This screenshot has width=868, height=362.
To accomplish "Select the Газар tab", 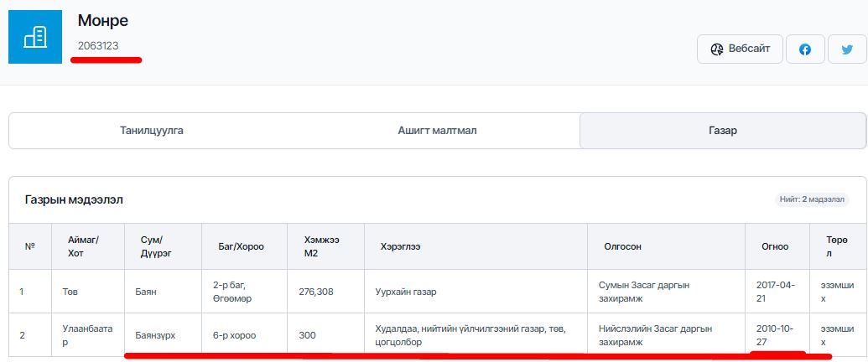I will (721, 131).
